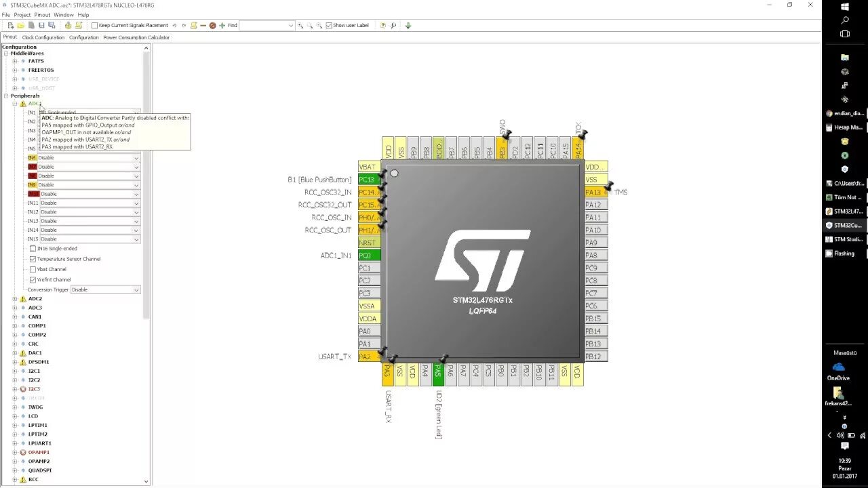This screenshot has width=868, height=488.
Task: Click the third zoom magnifier icon
Action: tap(319, 25)
